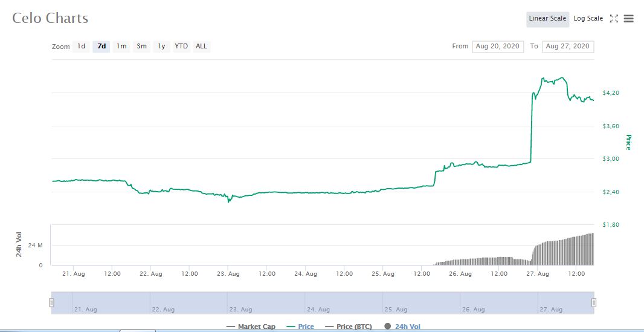Select Linear Scale option

pyautogui.click(x=547, y=19)
